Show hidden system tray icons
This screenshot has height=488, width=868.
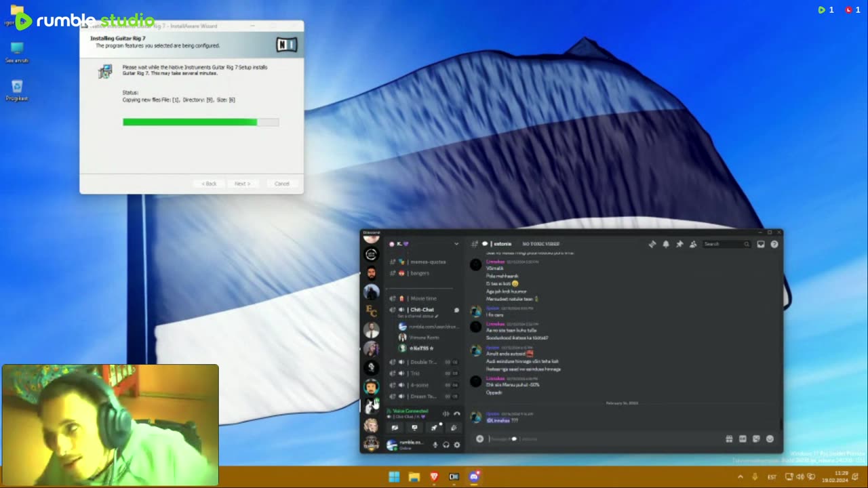tap(741, 477)
